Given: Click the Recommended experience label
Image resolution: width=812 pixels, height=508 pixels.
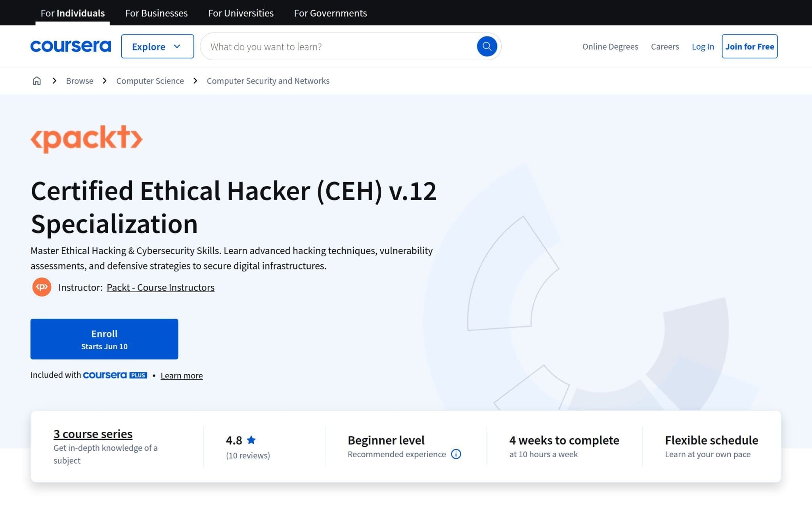Looking at the screenshot, I should (396, 454).
